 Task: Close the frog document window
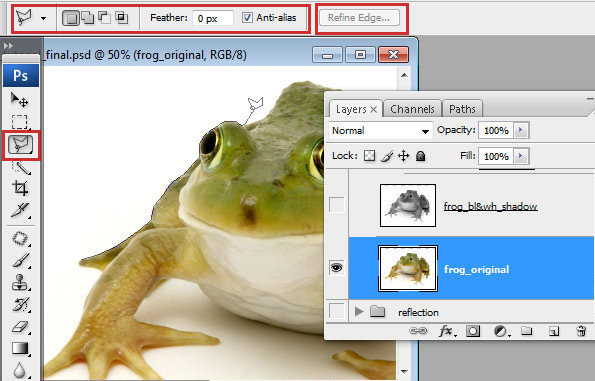394,55
